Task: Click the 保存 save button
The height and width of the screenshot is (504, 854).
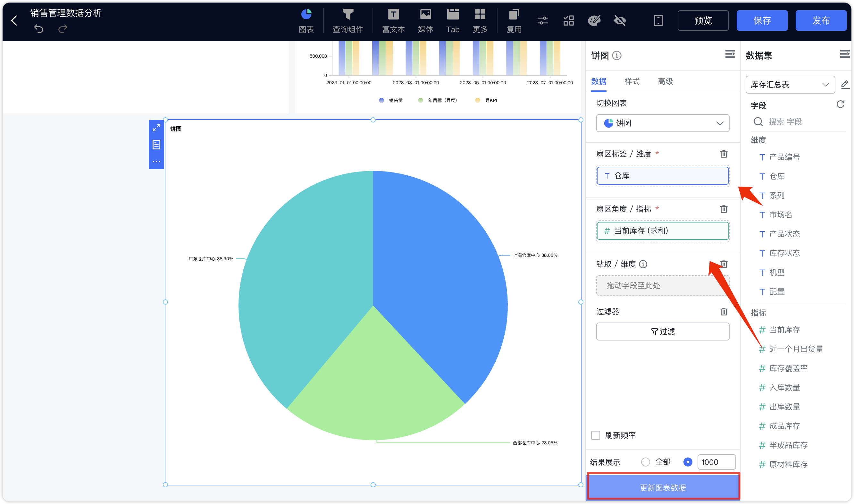Action: pyautogui.click(x=762, y=21)
